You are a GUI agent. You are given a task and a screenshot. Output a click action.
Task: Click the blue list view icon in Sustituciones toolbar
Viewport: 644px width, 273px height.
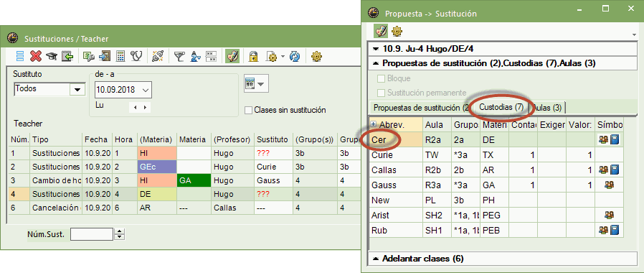[19, 56]
